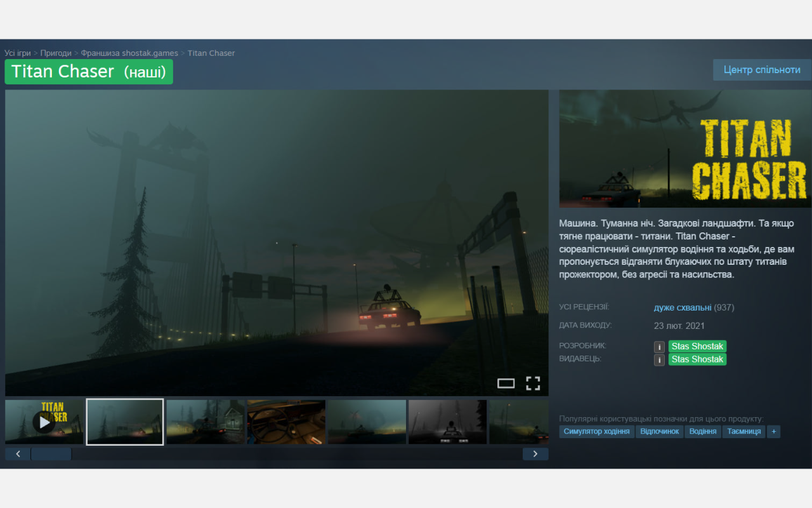The image size is (812, 508).
Task: Click the Titan Chaser header capsule image
Action: [x=685, y=149]
